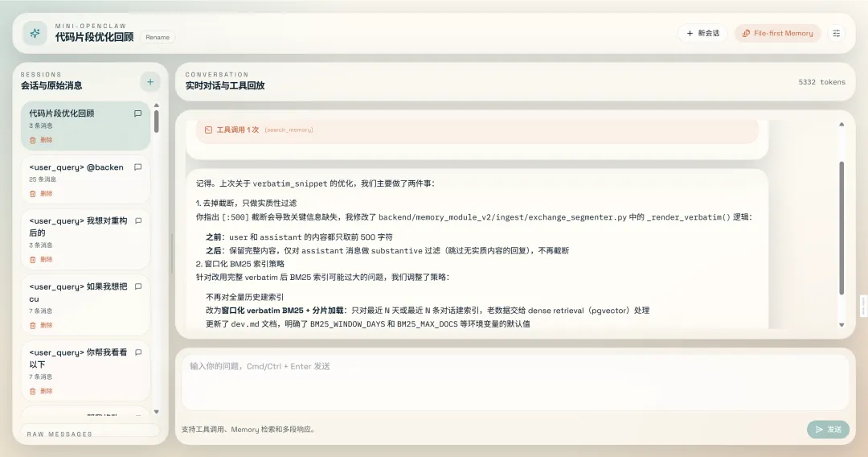Open the 我想对重构后的 session
Image resolution: width=868 pixels, height=457 pixels.
pyautogui.click(x=85, y=239)
